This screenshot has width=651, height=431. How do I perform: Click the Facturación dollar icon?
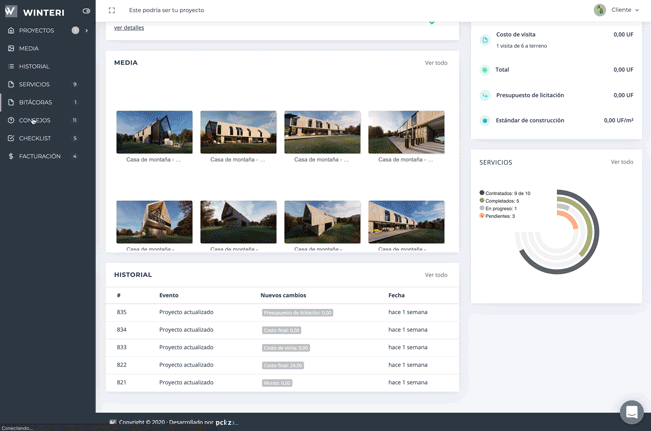(11, 156)
